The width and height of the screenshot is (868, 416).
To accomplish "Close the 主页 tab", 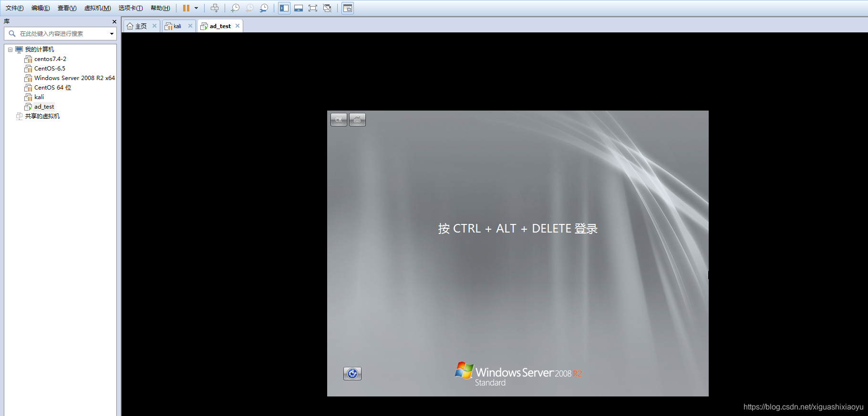I will coord(155,26).
